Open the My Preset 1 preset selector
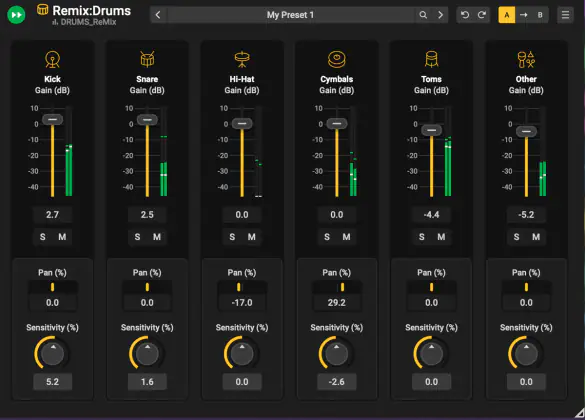 pyautogui.click(x=291, y=15)
